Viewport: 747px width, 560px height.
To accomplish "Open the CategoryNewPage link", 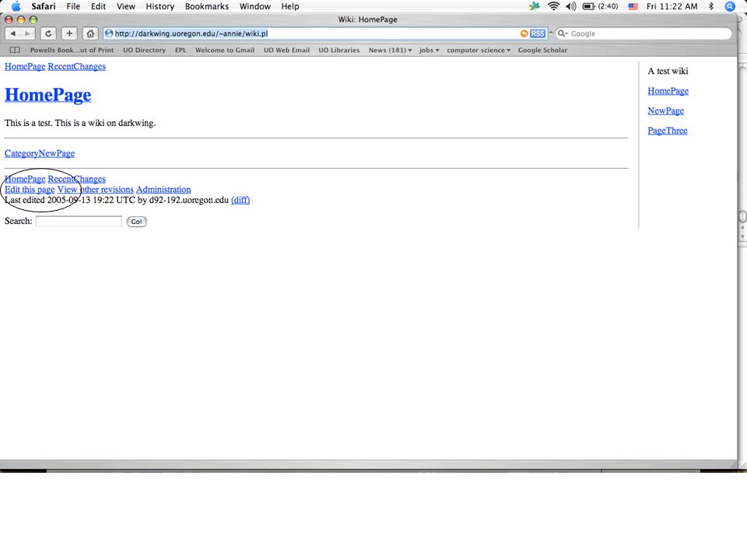I will 40,153.
